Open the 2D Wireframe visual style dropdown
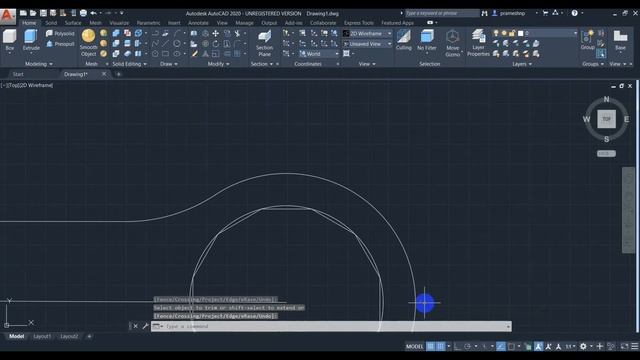 [x=367, y=33]
